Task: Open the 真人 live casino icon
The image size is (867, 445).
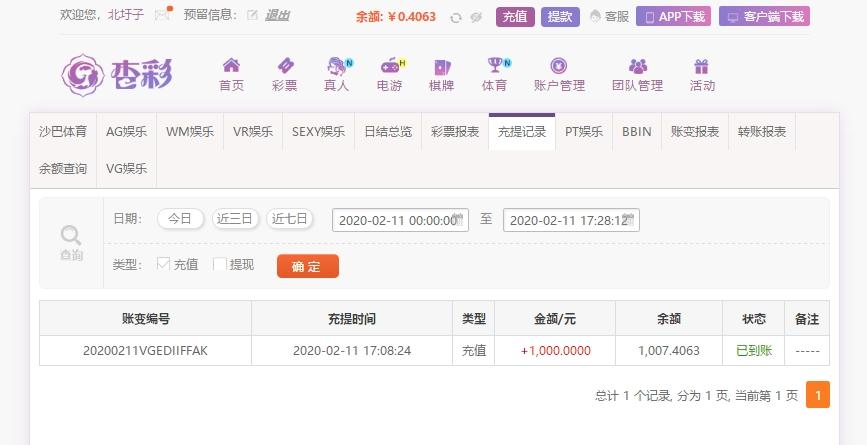Action: (x=338, y=66)
